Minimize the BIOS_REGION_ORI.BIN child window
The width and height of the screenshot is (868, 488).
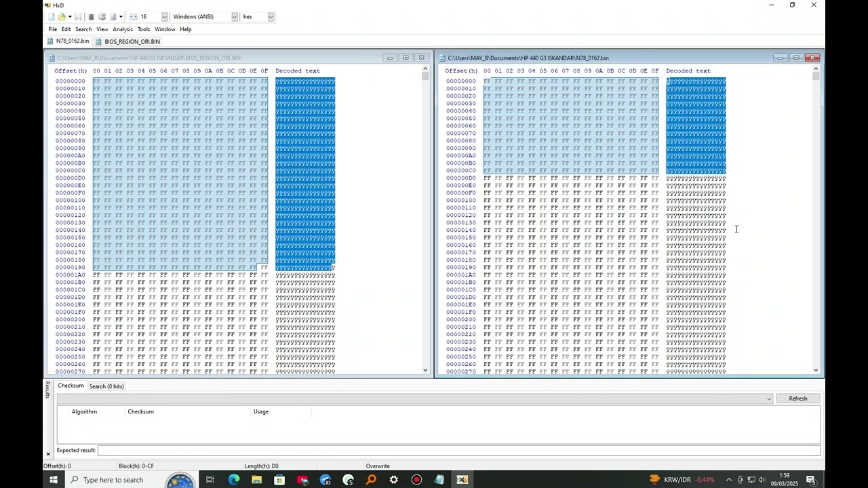pyautogui.click(x=390, y=58)
